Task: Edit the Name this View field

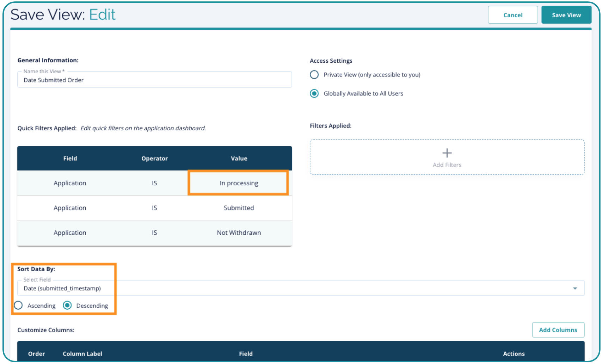Action: (154, 80)
